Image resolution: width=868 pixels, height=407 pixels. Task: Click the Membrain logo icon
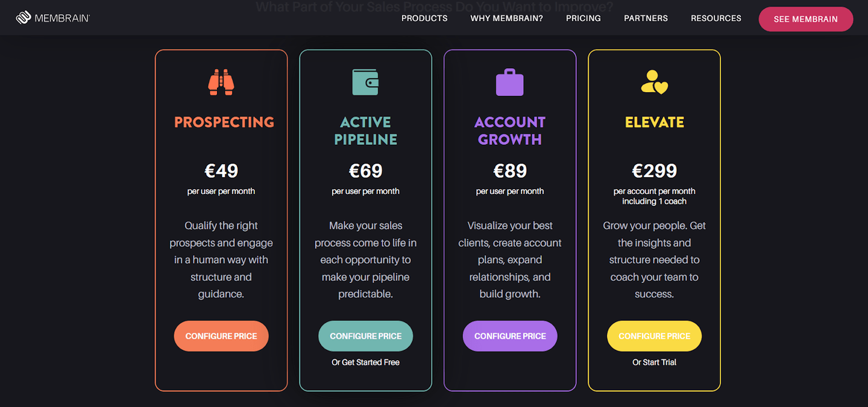click(24, 18)
